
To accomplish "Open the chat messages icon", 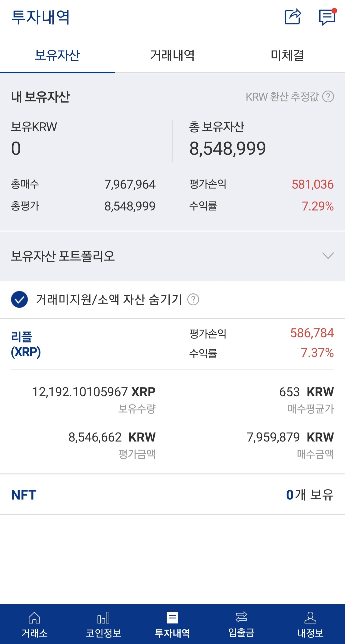I will coord(328,17).
